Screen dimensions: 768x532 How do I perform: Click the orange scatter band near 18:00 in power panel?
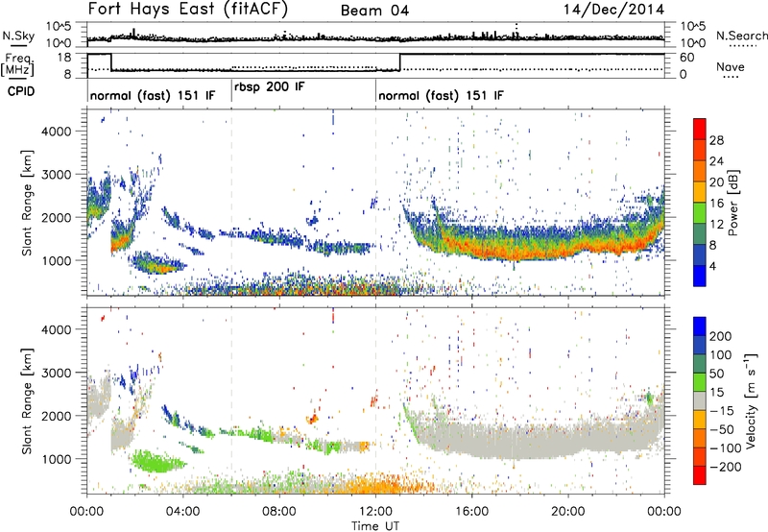click(520, 251)
